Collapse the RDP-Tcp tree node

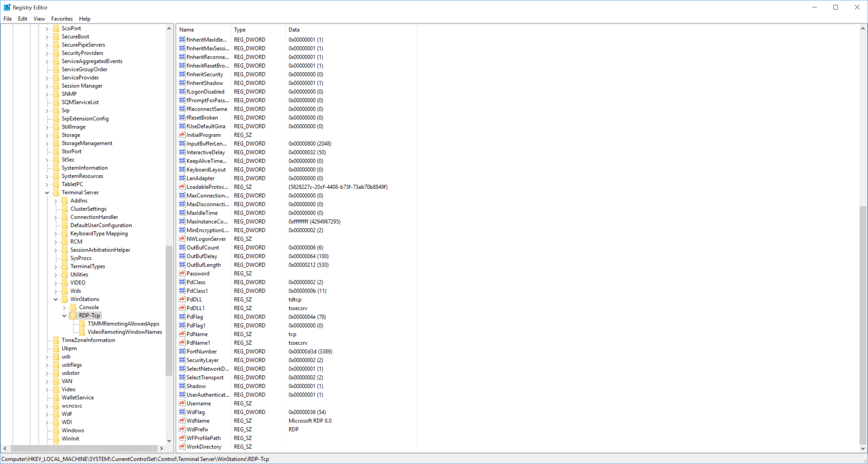click(64, 316)
